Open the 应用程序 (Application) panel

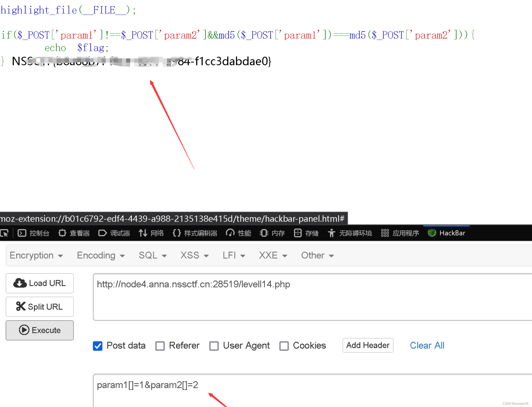(x=400, y=233)
